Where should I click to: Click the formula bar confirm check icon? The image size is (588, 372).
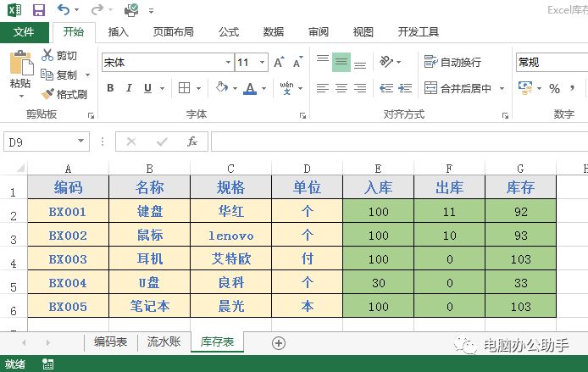pyautogui.click(x=162, y=142)
